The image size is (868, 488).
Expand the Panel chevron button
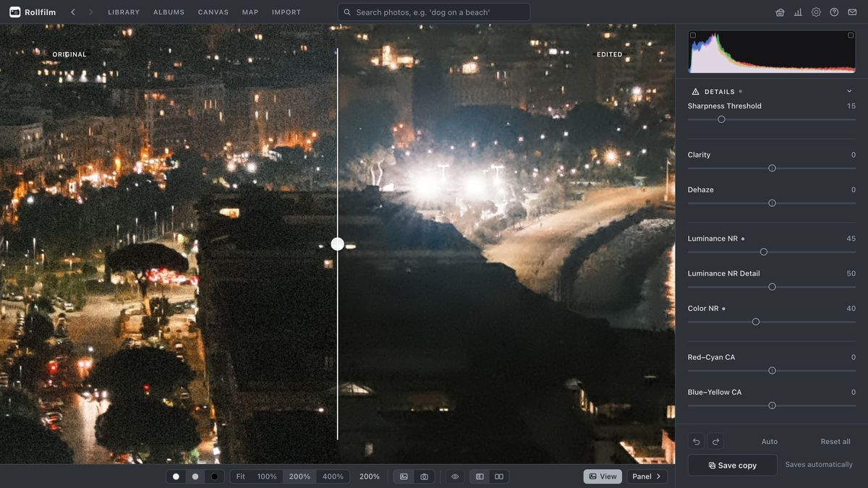pos(647,476)
